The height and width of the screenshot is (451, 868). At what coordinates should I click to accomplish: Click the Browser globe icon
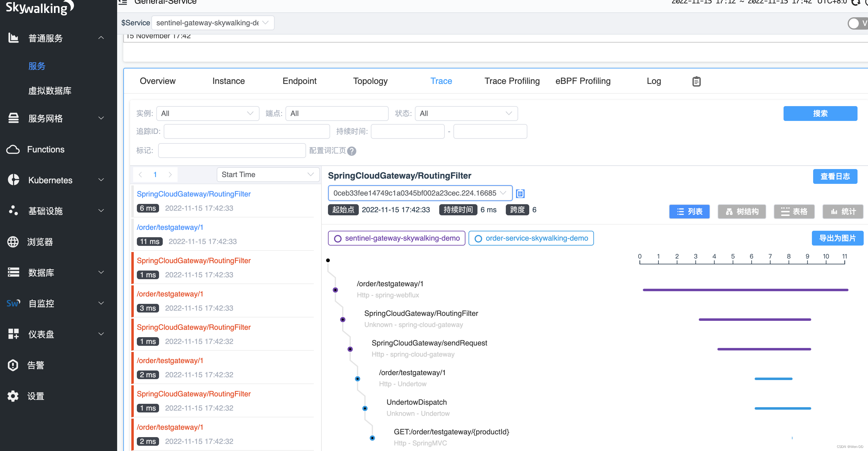[13, 242]
